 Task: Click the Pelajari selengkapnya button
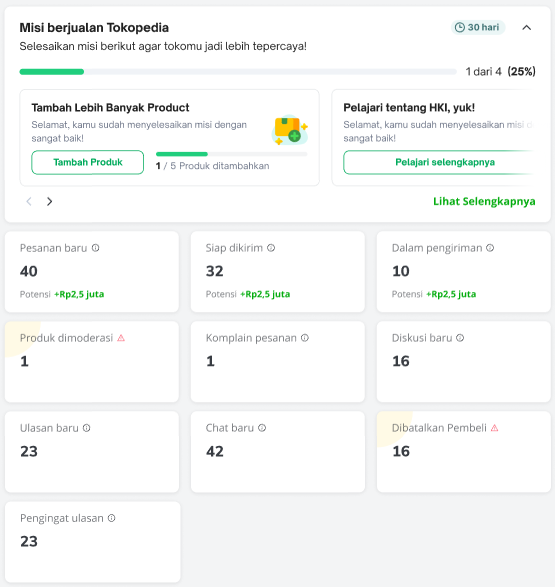point(439,162)
